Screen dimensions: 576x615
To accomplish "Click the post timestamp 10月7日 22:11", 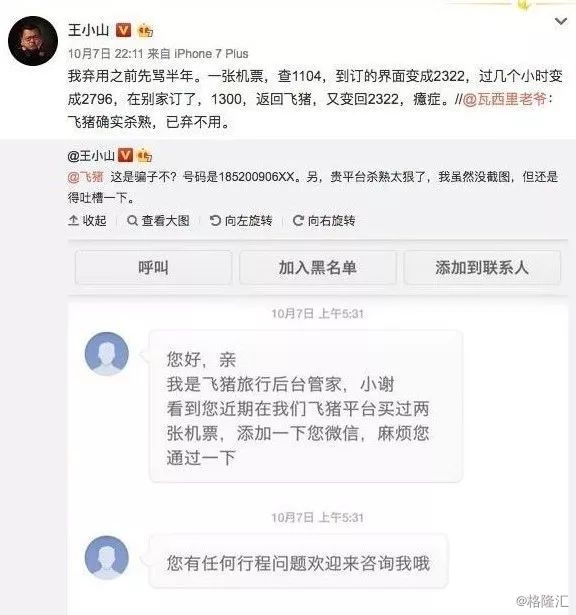I will pyautogui.click(x=106, y=53).
